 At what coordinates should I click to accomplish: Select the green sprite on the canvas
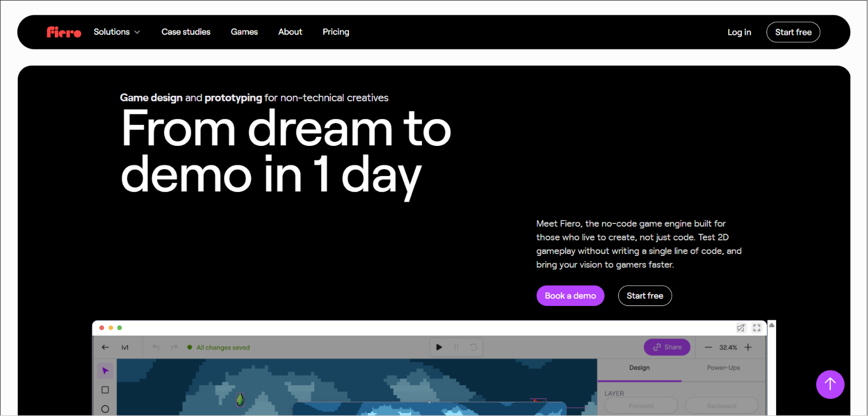click(241, 400)
